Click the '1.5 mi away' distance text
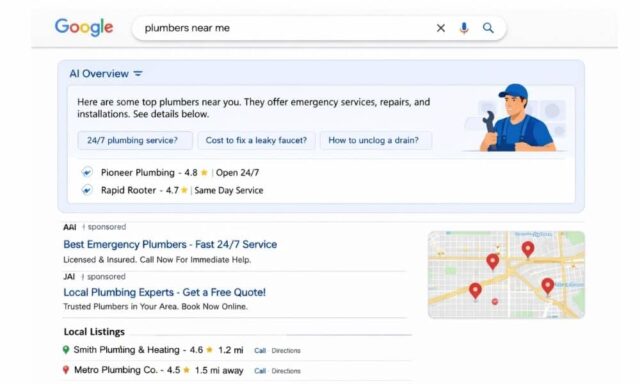Screen dimensions: 640x384 (219, 371)
